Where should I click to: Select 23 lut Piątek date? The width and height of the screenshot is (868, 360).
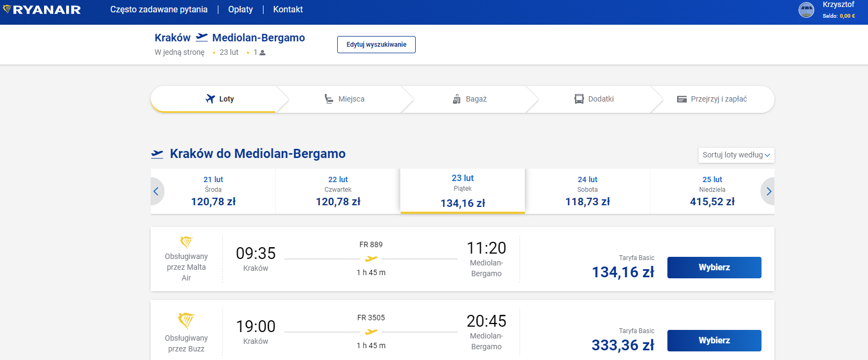click(463, 191)
